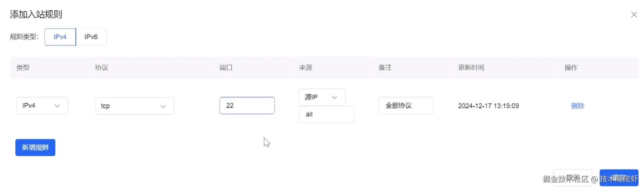Click the 操作 column header

[571, 68]
